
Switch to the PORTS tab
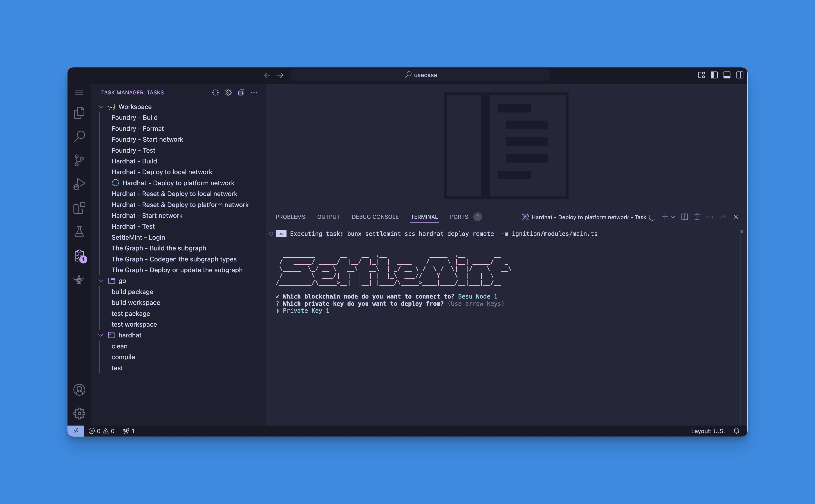point(459,216)
